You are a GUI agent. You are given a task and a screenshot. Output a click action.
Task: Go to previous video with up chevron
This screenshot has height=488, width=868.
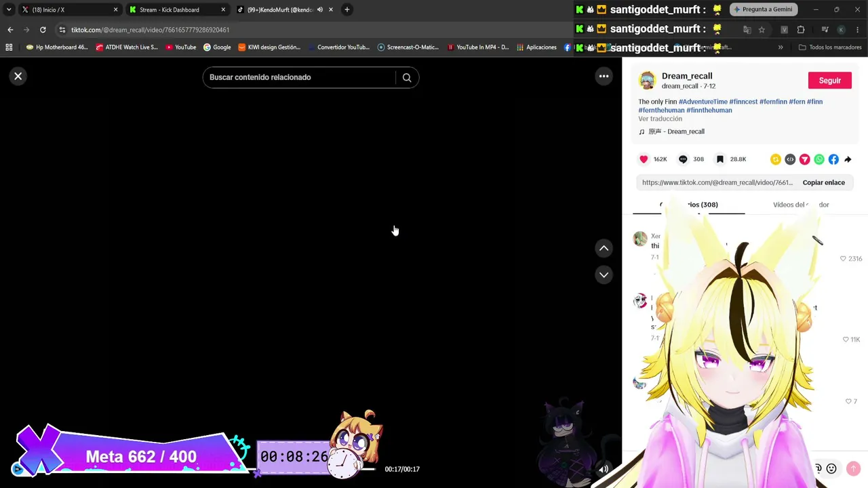[604, 248]
